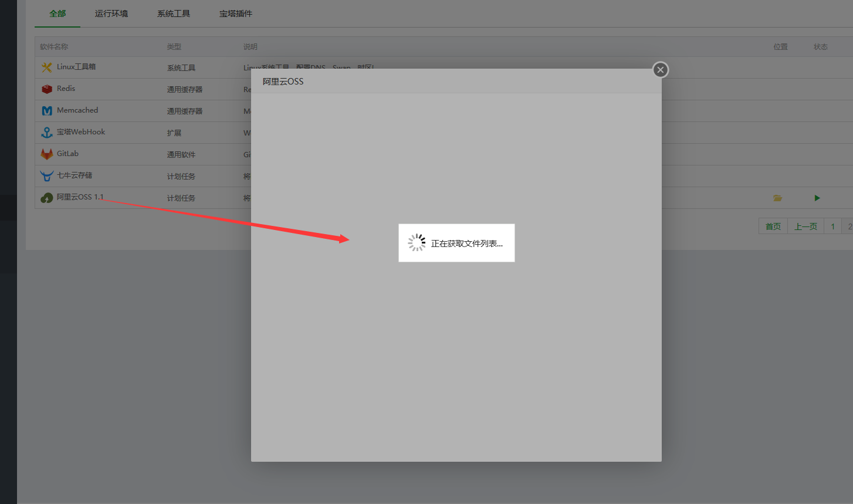Click 扩展 type in 宝塔WebHook row
This screenshot has width=853, height=504.
(174, 133)
